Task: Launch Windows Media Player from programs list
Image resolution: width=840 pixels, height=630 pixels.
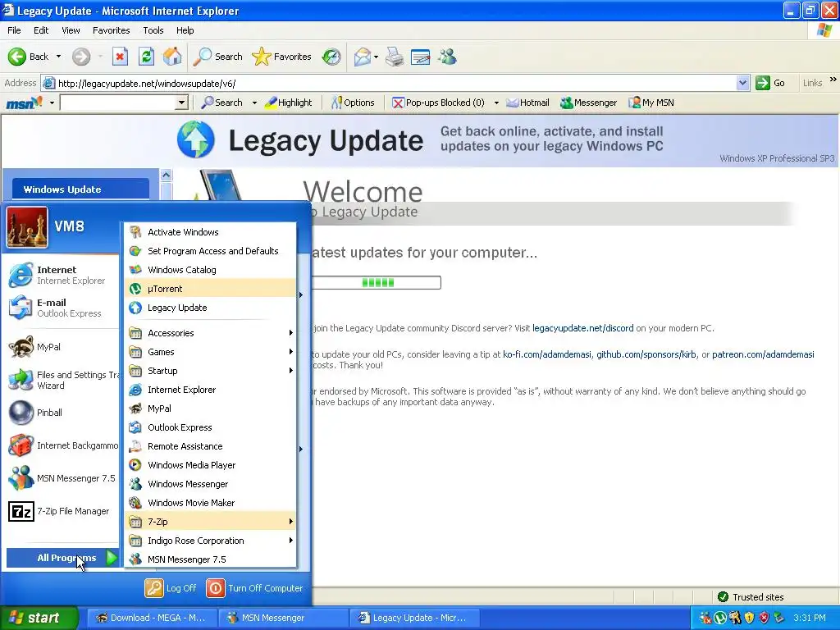Action: [x=210, y=465]
